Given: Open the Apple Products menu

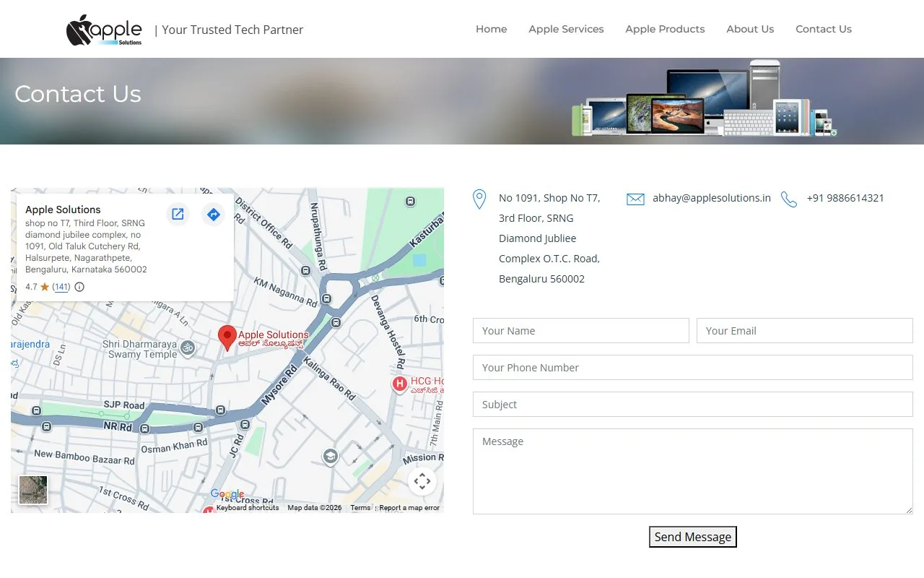Looking at the screenshot, I should (x=665, y=29).
